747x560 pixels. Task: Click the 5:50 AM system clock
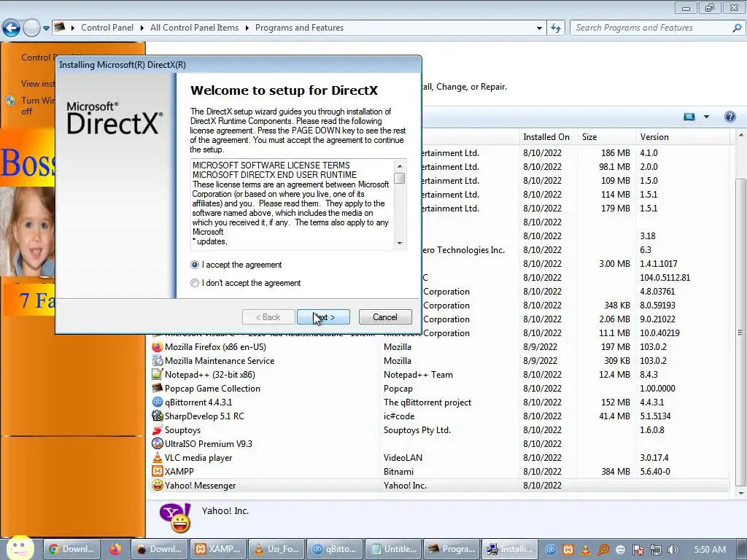coord(710,550)
